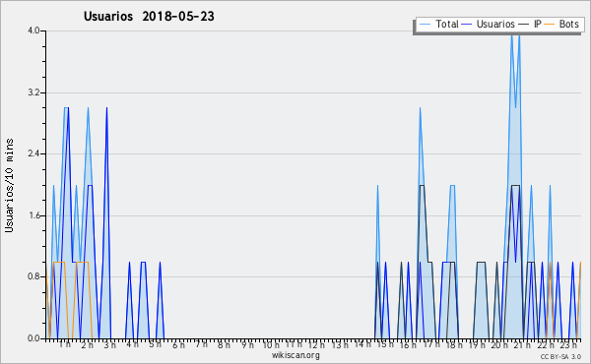
Task: Click the chart title 'Usuarios 2018-05-23'
Action: coord(149,17)
